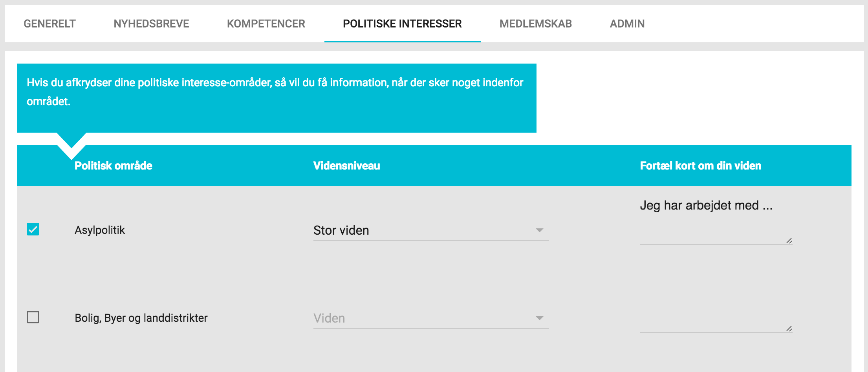Click the Politisk område column header

[x=114, y=166]
